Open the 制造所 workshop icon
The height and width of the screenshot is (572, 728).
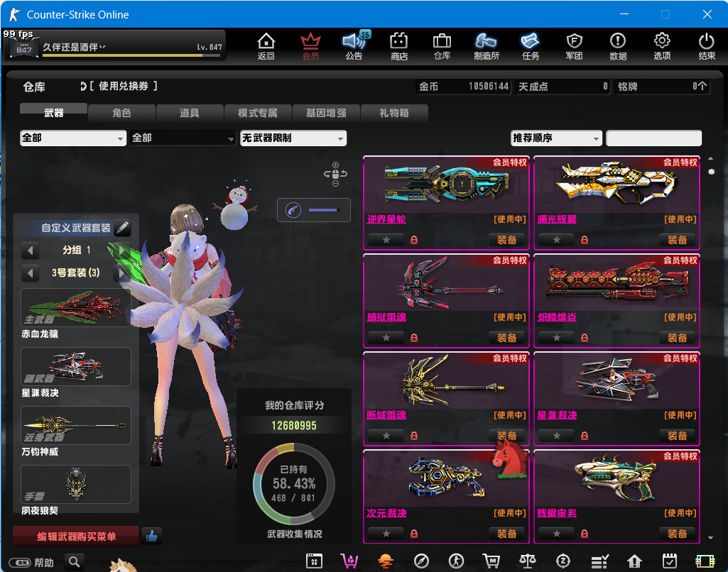tap(486, 46)
